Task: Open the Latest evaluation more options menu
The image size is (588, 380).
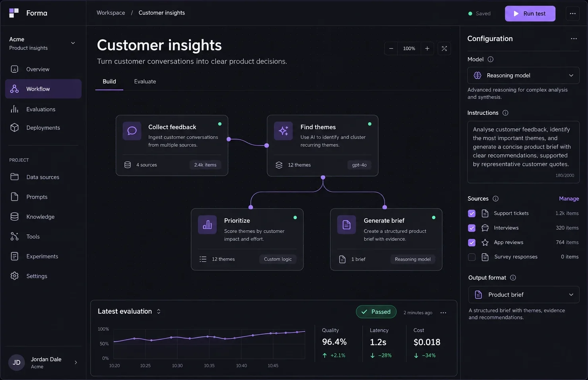Action: 443,312
